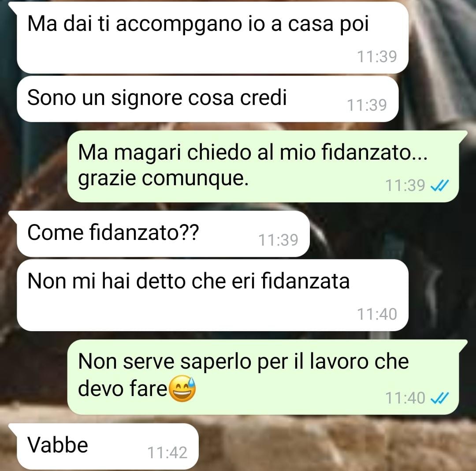Tap the 11:42 timestamp on 'Vabbe'
Viewport: 476px width, 471px height.
(x=167, y=452)
